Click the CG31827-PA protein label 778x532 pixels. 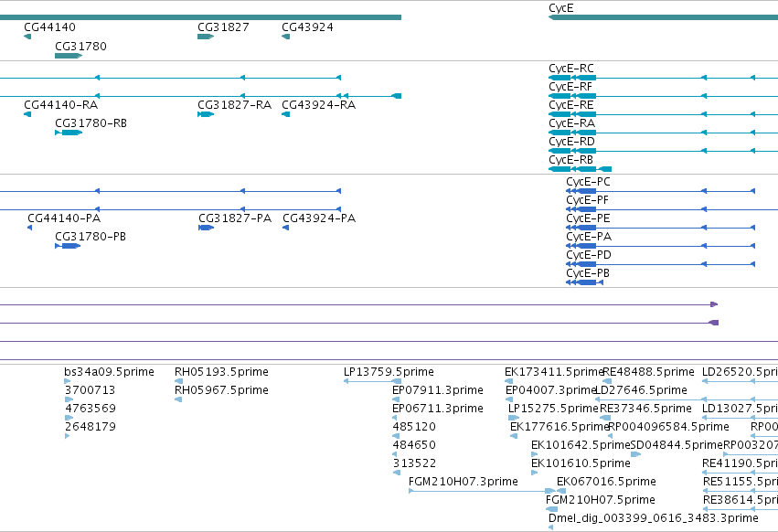pos(235,218)
